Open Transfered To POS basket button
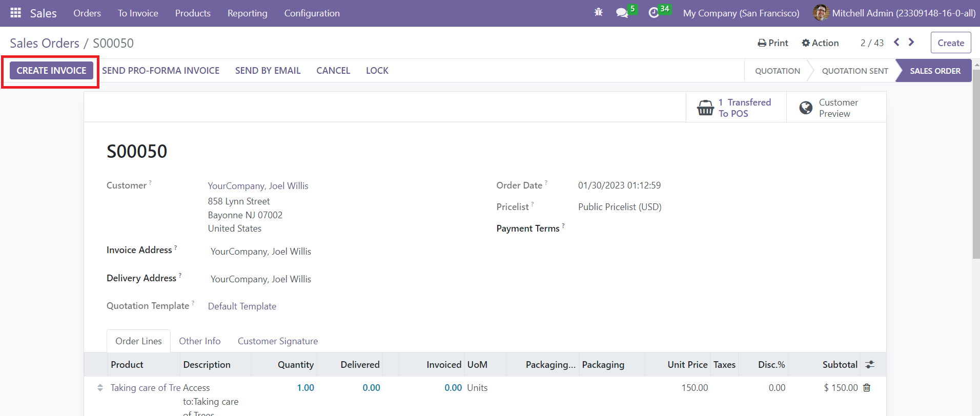 [736, 108]
